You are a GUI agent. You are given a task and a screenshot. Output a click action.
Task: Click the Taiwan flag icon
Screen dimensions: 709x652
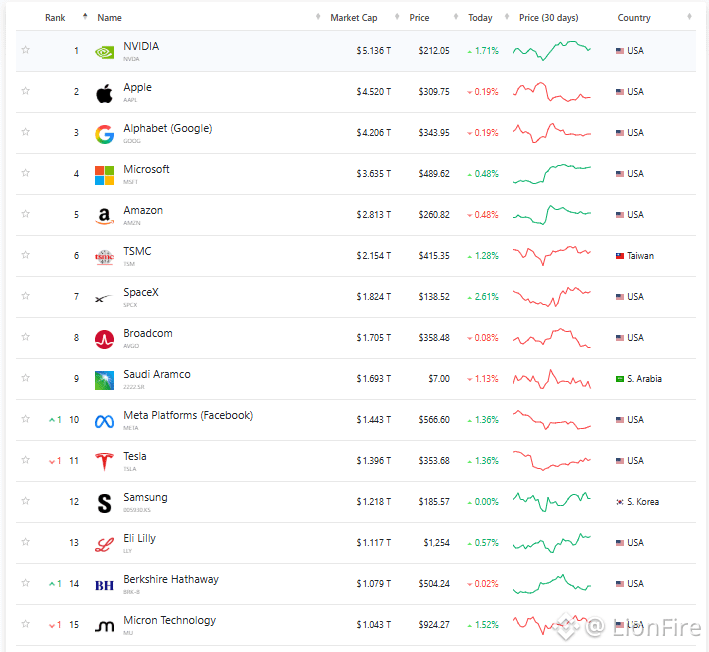coord(620,256)
